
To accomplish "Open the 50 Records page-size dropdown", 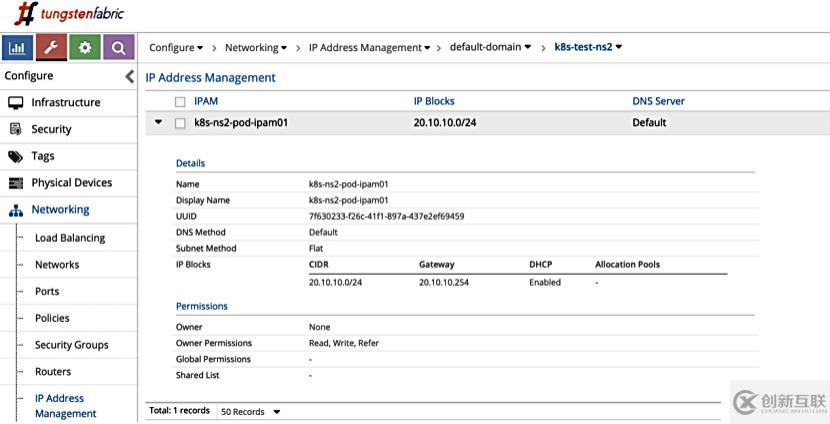I will [251, 411].
